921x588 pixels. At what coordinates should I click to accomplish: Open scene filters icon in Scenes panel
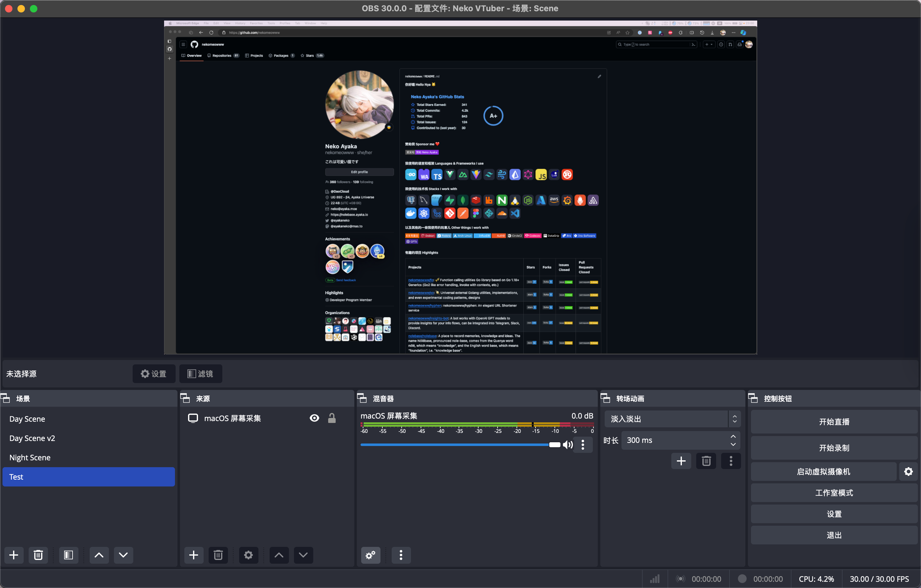(68, 555)
